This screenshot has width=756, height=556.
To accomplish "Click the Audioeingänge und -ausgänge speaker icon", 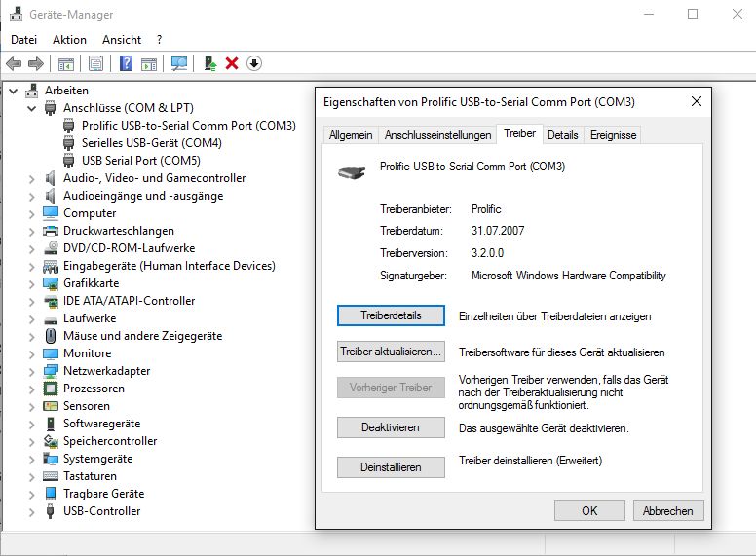I will [x=50, y=196].
